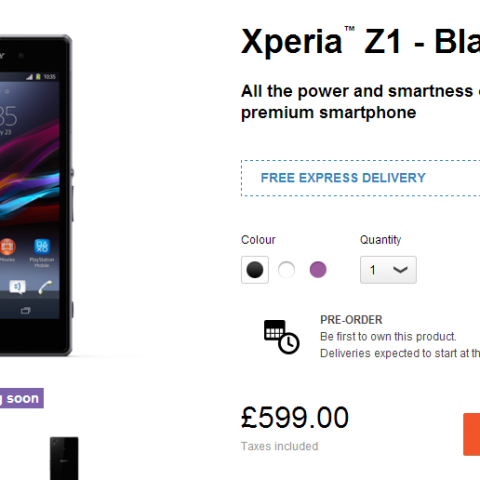The width and height of the screenshot is (480, 480).
Task: Click the PRE-ORDER heading text
Action: pos(351,320)
